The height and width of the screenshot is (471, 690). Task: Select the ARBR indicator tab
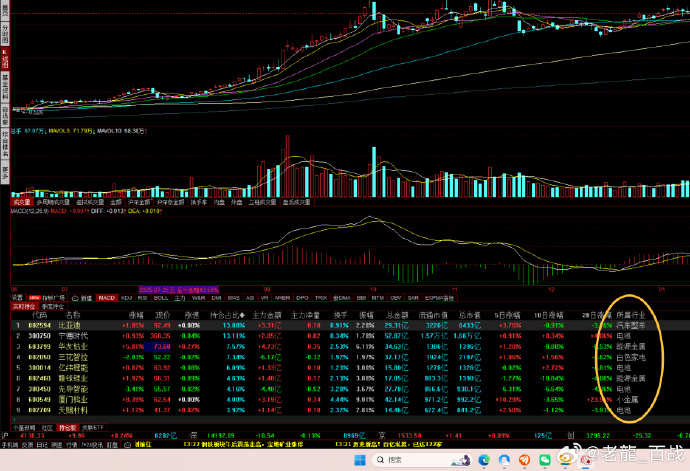[283, 298]
